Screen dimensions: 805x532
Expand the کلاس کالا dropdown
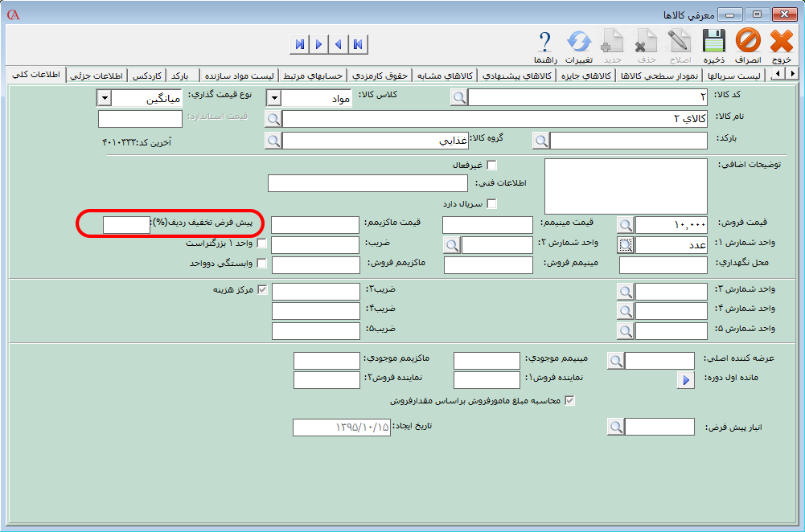[273, 98]
